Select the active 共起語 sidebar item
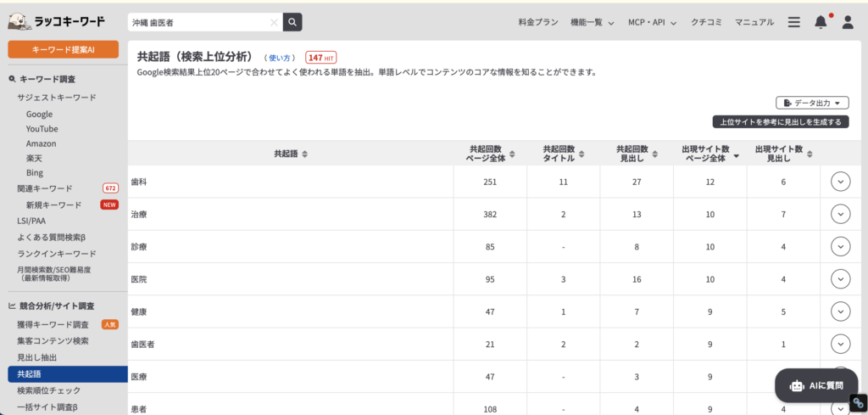This screenshot has width=868, height=415. [68, 374]
